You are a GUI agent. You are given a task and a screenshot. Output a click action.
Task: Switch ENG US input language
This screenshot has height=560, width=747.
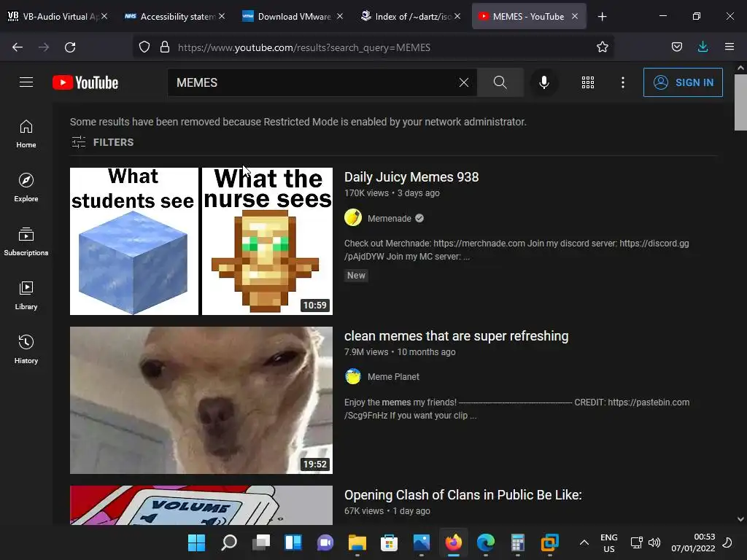609,542
